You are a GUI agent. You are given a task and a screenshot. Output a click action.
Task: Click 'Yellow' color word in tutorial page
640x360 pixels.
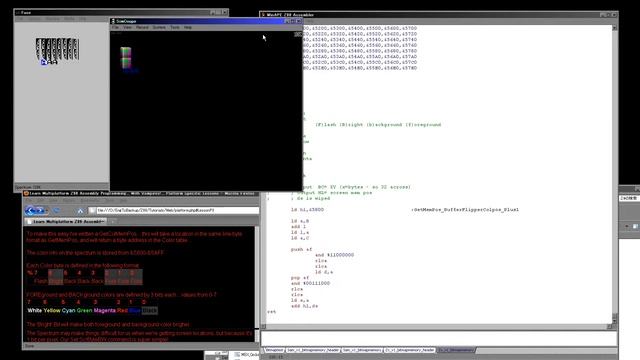click(x=52, y=311)
